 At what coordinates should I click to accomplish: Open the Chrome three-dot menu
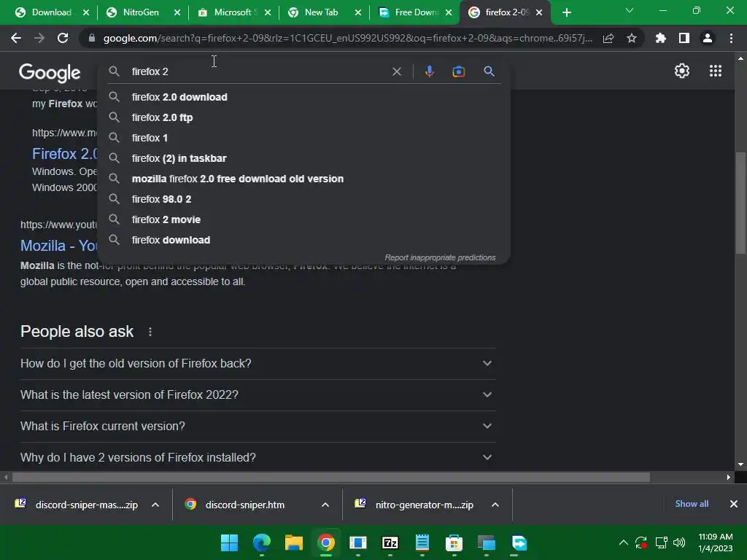(731, 38)
